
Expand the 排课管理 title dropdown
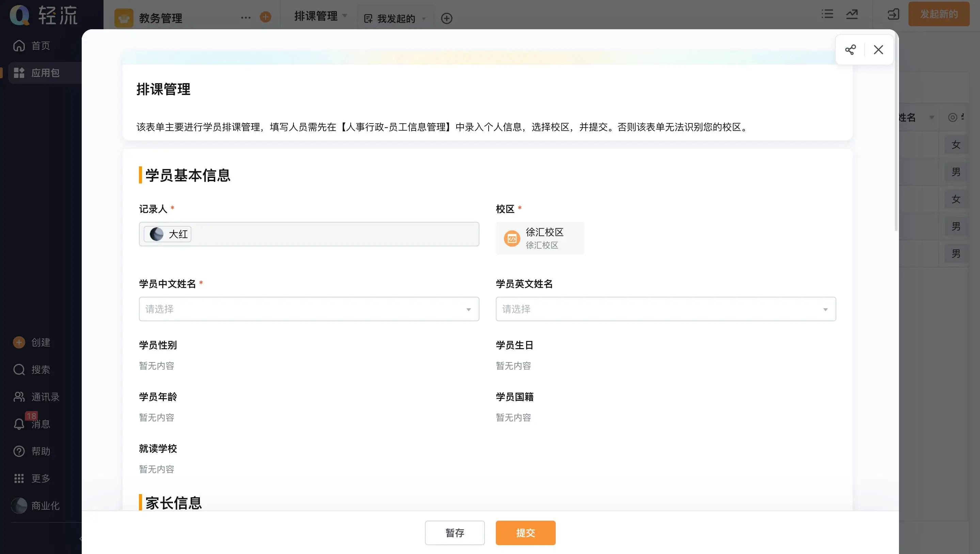pos(345,16)
